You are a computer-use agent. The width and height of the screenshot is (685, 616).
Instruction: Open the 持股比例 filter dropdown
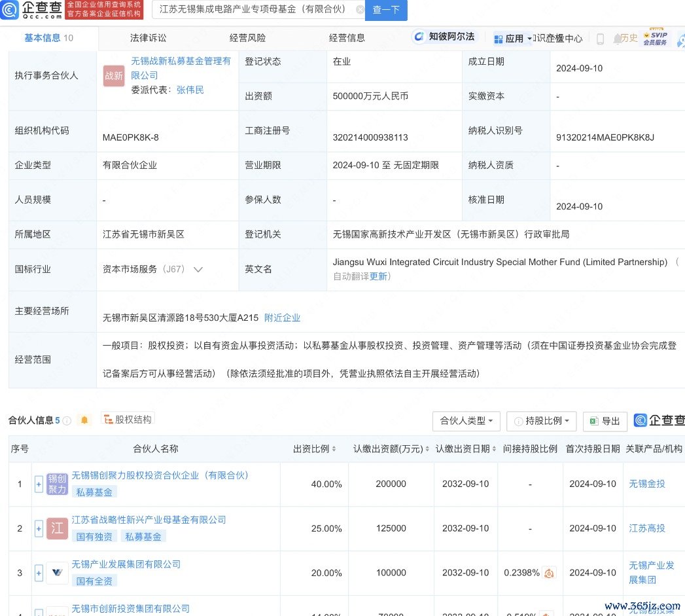pyautogui.click(x=542, y=421)
